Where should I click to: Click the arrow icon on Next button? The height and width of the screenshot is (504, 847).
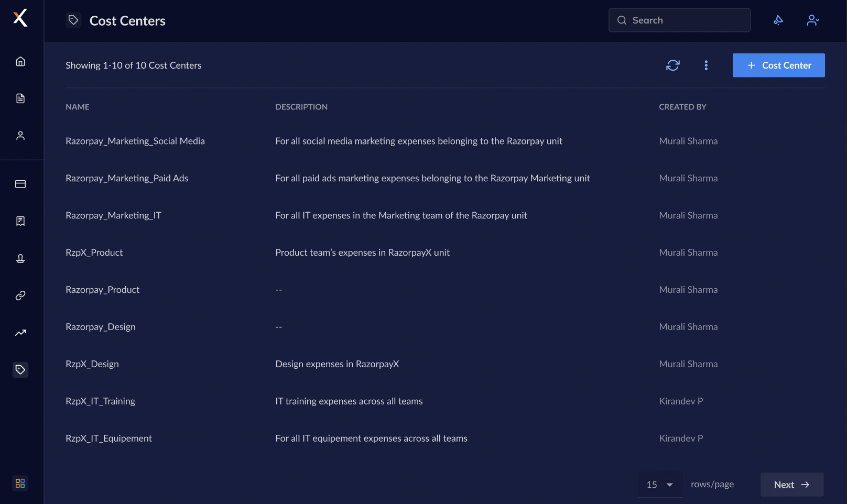point(806,485)
